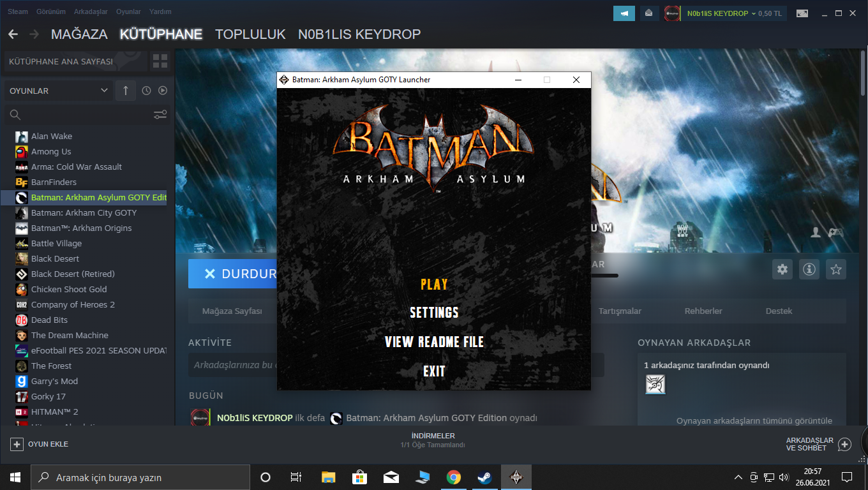Open the Arkadaşlar menu
The image size is (868, 490).
point(90,11)
